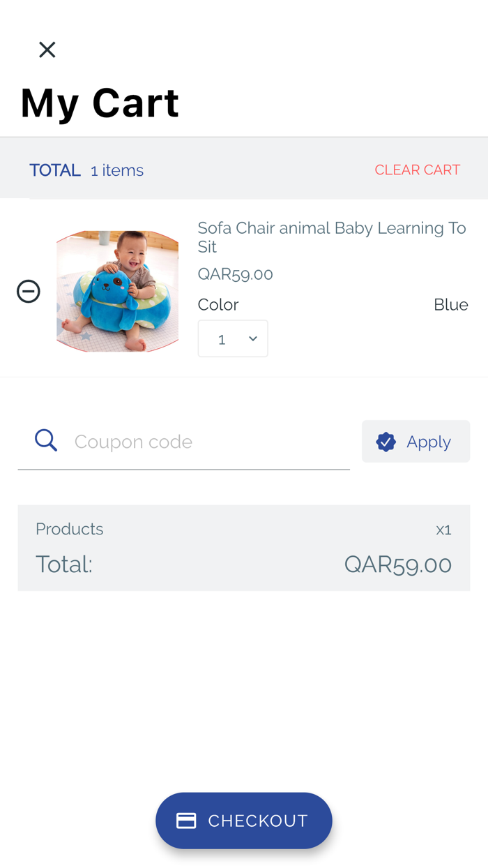Open the baby sofa chair product thumbnail
This screenshot has width=488, height=868.
117,291
